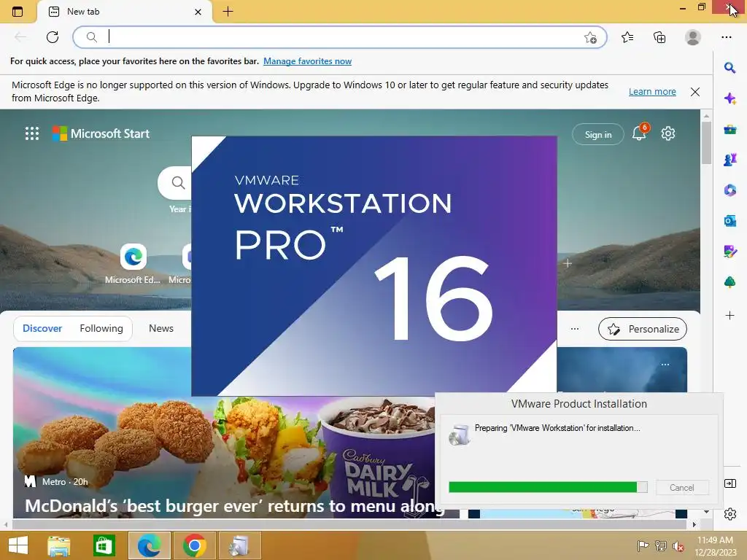The height and width of the screenshot is (560, 747).
Task: Open the Microsoft Start app launcher grid
Action: point(32,133)
